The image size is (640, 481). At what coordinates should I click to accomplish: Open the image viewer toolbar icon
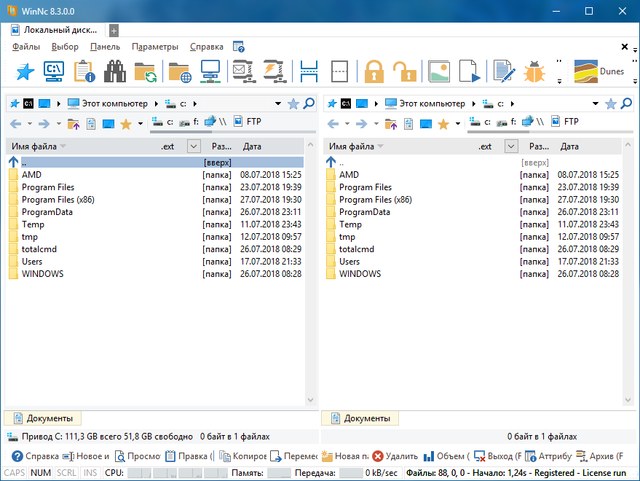[439, 72]
